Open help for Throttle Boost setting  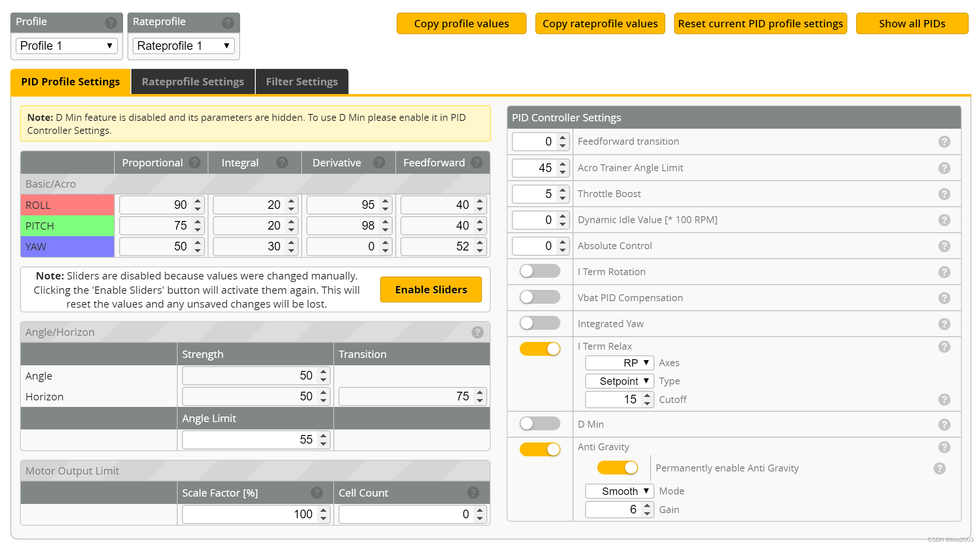point(944,194)
